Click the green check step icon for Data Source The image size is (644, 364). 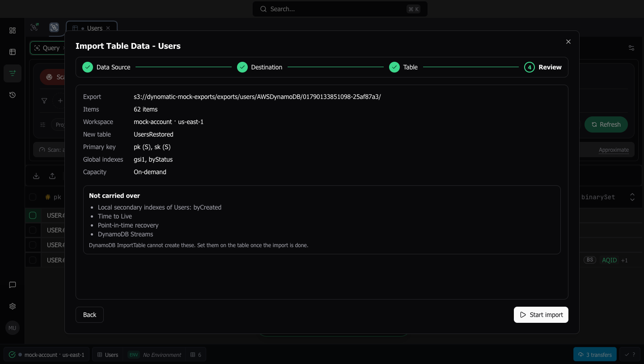click(x=88, y=67)
